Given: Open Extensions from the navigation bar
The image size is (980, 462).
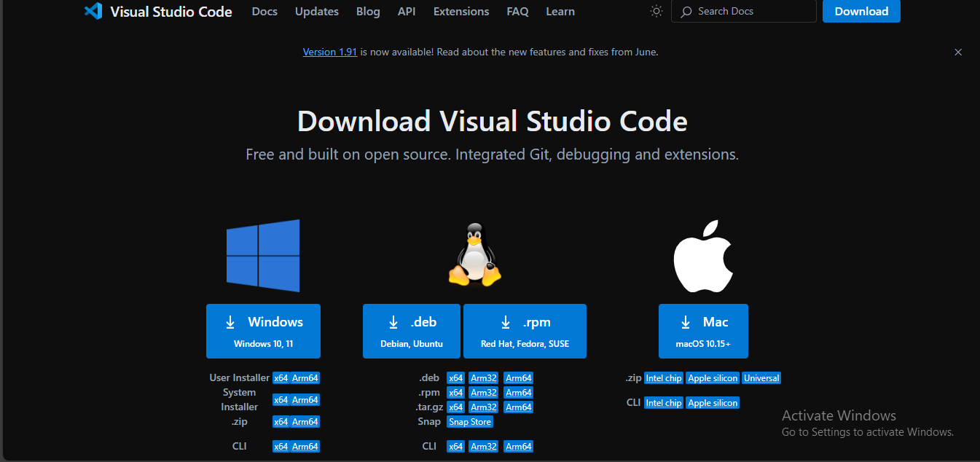Looking at the screenshot, I should [x=461, y=11].
